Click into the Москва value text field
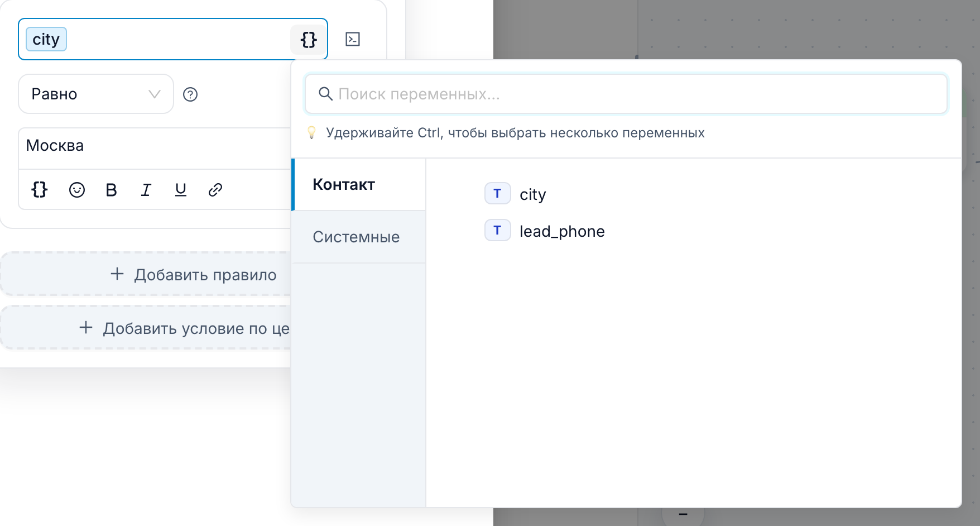980x526 pixels. tap(155, 149)
